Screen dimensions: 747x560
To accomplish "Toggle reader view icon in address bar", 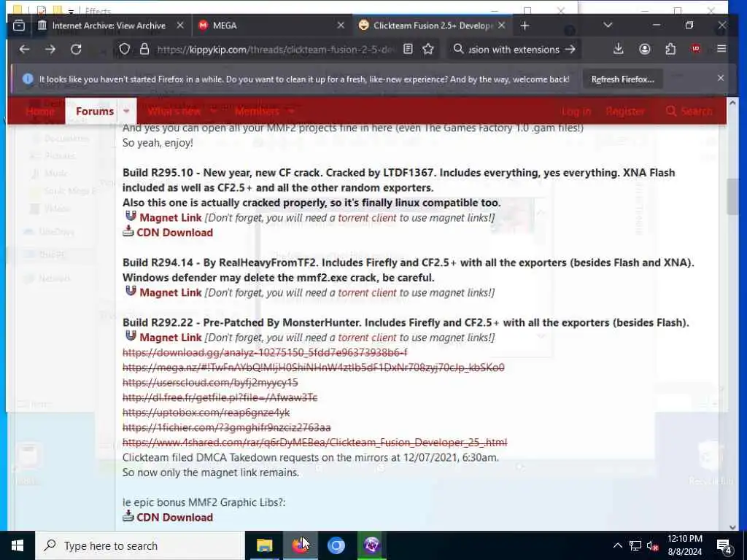I will 408,49.
